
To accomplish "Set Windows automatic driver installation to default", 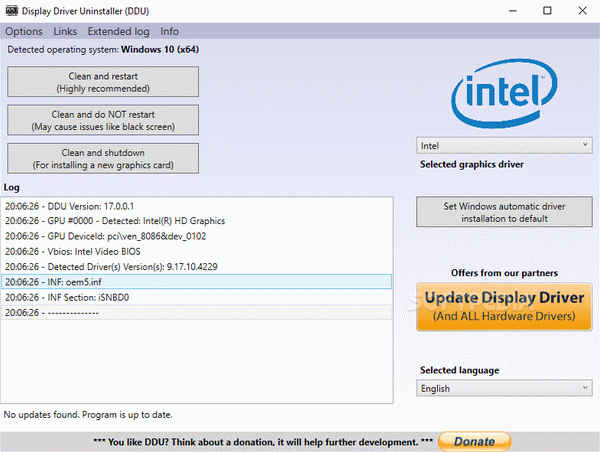I will pos(504,212).
